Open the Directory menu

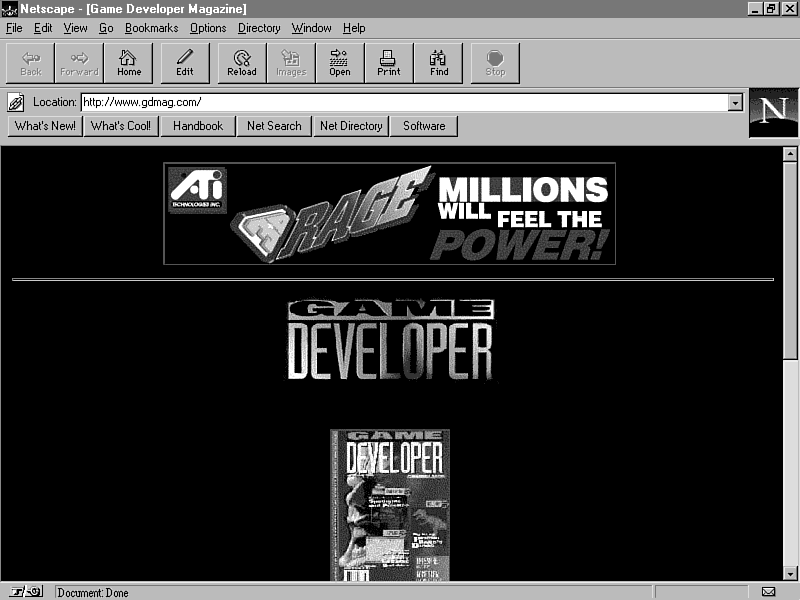[259, 28]
